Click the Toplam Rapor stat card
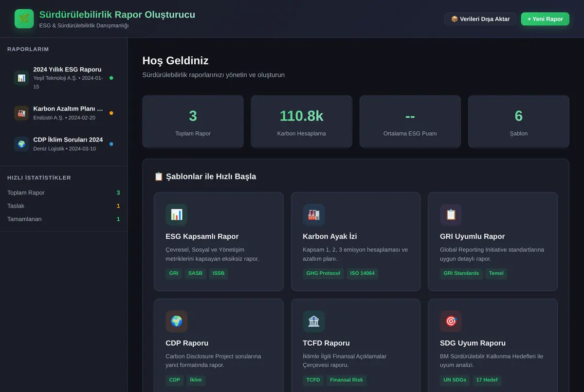Screen dimensions: 584x392 coord(193,122)
